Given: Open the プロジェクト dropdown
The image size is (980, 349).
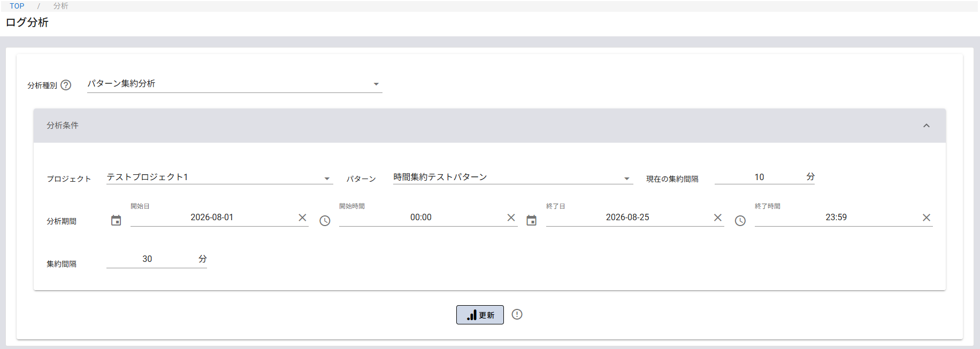Looking at the screenshot, I should coord(220,177).
